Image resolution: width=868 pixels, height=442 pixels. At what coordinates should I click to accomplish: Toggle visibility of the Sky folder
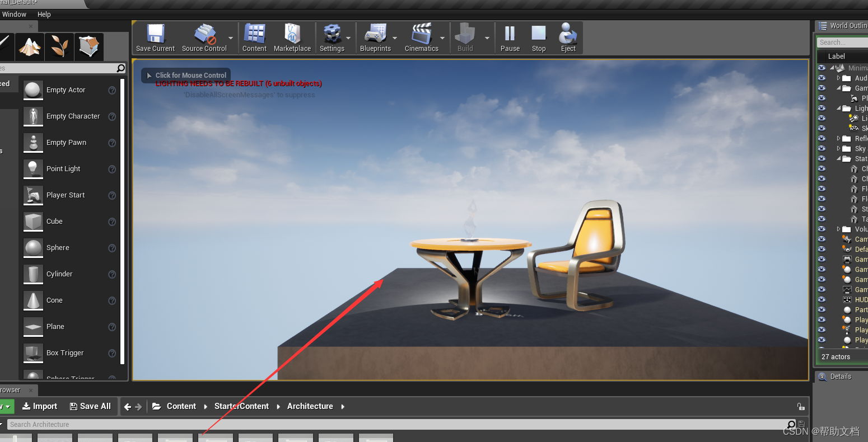[x=822, y=149]
